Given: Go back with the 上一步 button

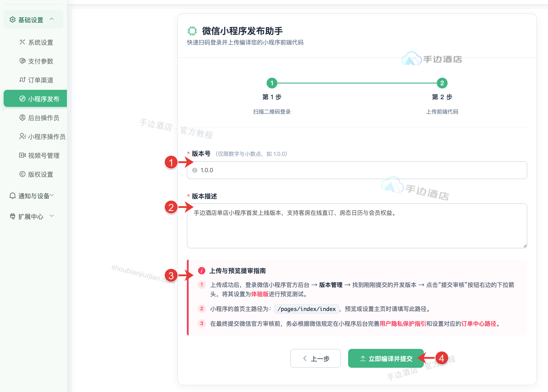Looking at the screenshot, I should [x=316, y=359].
